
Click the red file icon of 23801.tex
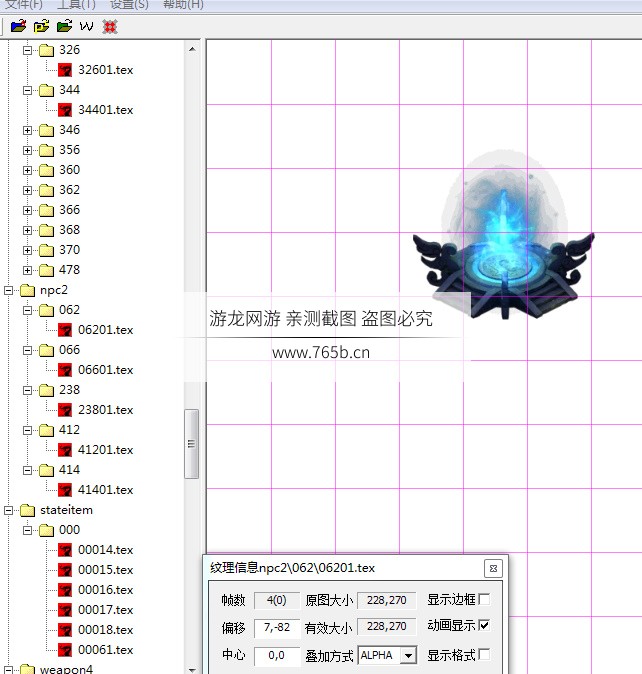pyautogui.click(x=65, y=410)
